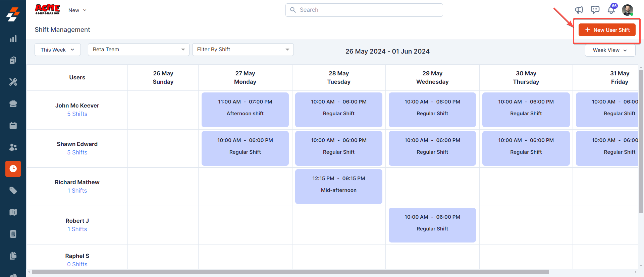
Task: Open the megaphone announcements icon
Action: 579,10
